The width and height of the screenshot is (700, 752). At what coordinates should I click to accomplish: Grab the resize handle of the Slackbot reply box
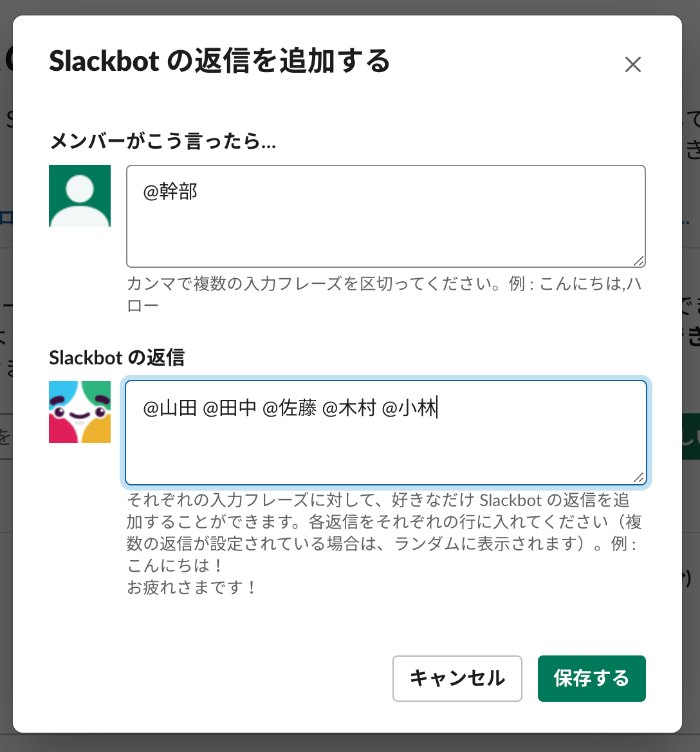639,478
